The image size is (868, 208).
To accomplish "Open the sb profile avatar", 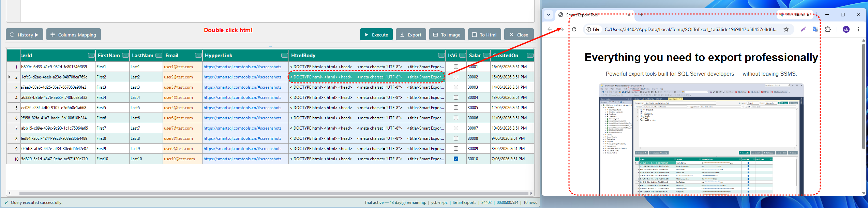I will 846,29.
